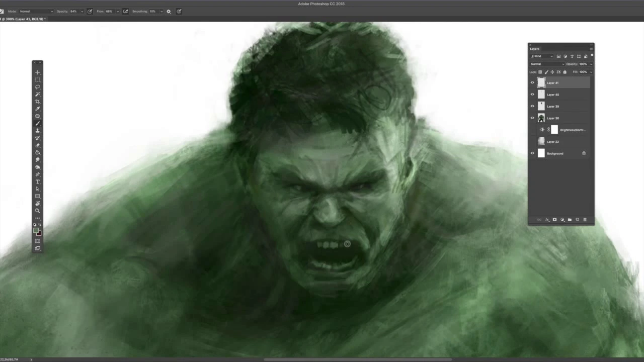Select the Rectangle shape tool

[38, 196]
